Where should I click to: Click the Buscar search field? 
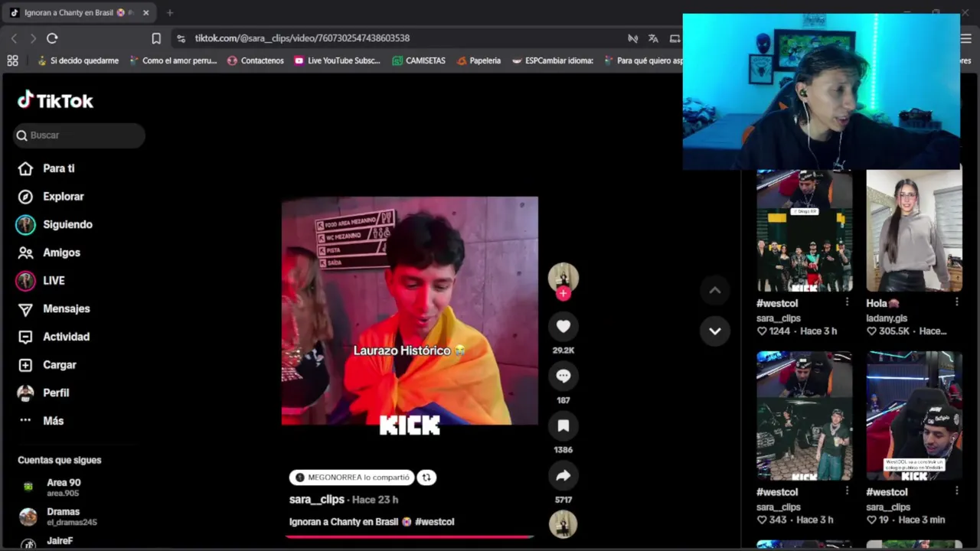tap(79, 135)
